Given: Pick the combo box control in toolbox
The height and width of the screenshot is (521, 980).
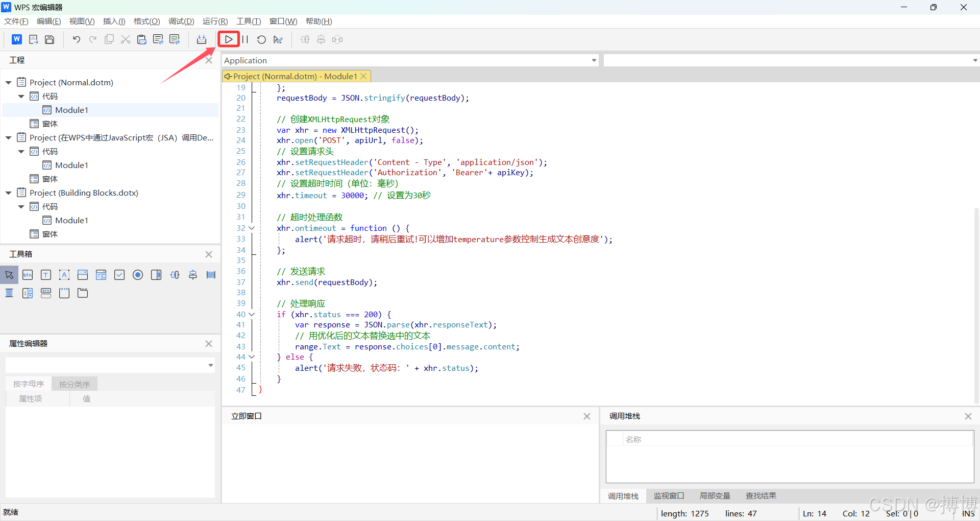Looking at the screenshot, I should click(x=83, y=275).
